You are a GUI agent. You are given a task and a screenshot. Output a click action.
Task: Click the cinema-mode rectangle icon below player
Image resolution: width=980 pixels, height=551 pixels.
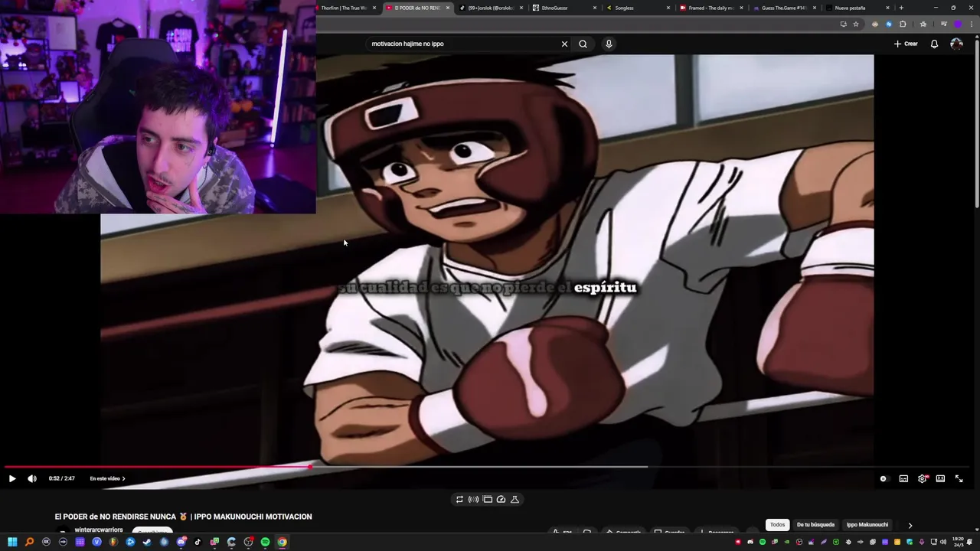click(x=487, y=499)
